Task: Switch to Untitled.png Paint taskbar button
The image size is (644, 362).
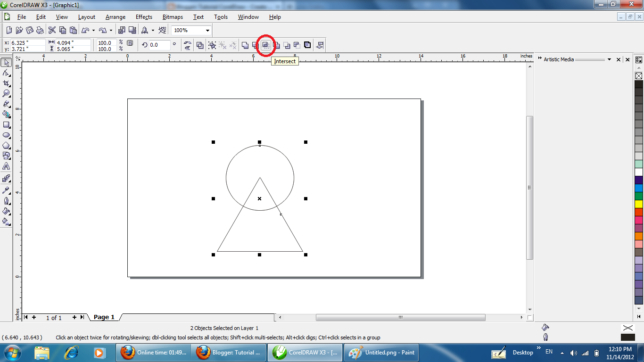Action: click(381, 352)
